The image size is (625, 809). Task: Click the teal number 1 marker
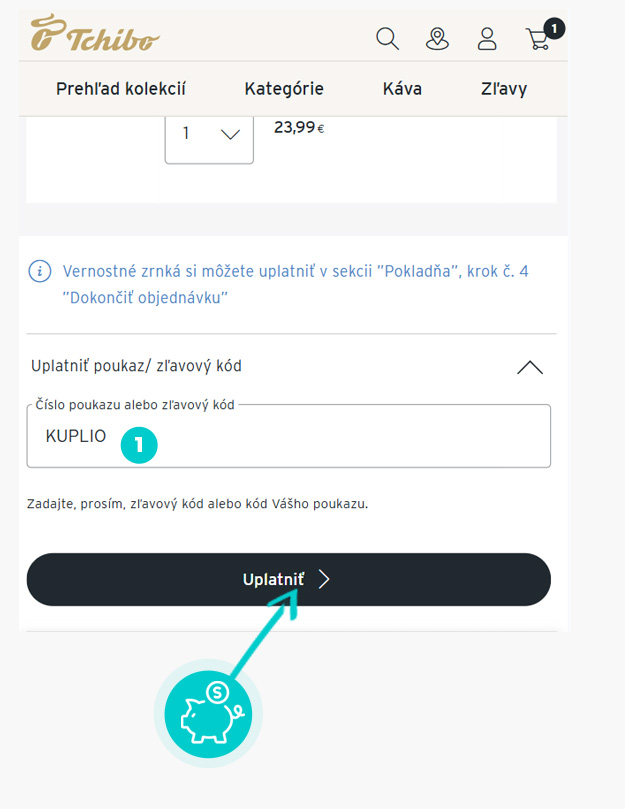coord(139,445)
